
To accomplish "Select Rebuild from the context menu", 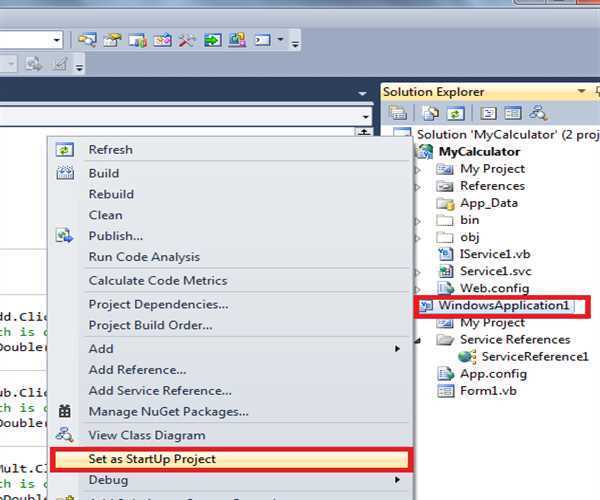I will pos(111,194).
